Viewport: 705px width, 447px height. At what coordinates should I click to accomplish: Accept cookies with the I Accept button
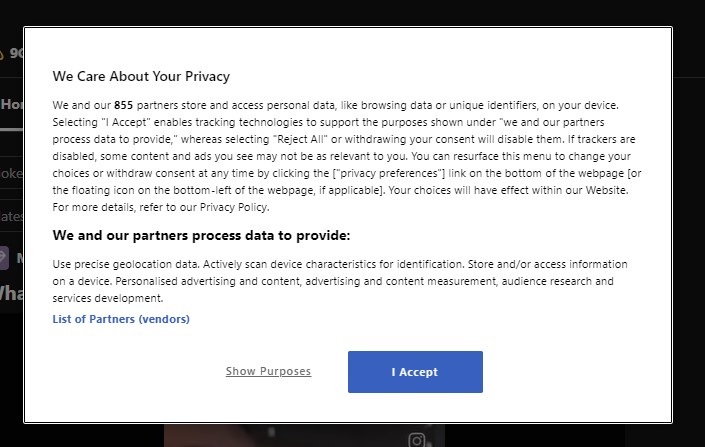tap(415, 372)
